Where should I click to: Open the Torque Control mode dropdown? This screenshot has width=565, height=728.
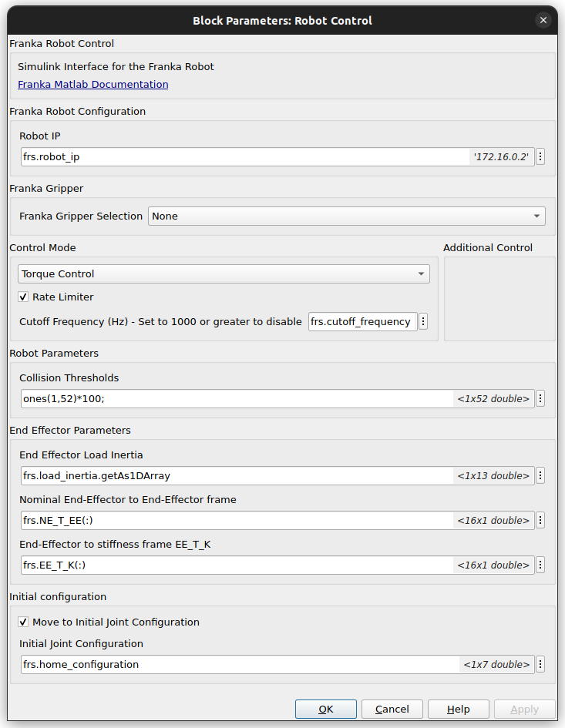click(224, 274)
